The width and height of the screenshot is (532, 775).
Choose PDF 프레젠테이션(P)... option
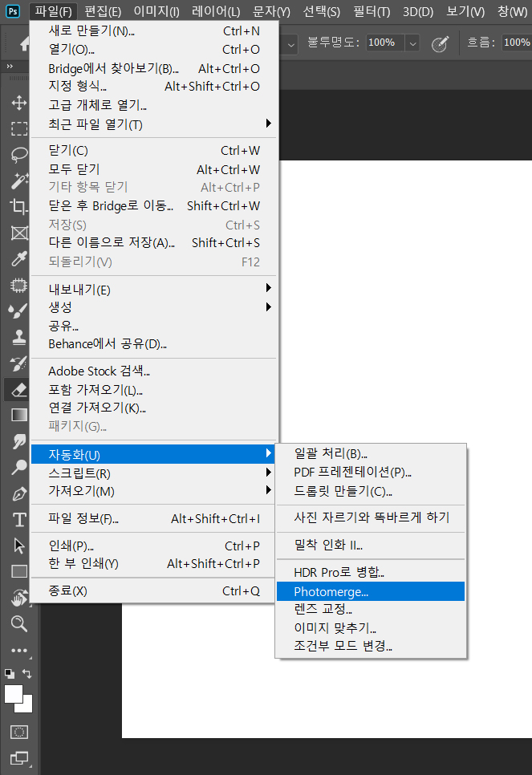[x=371, y=472]
